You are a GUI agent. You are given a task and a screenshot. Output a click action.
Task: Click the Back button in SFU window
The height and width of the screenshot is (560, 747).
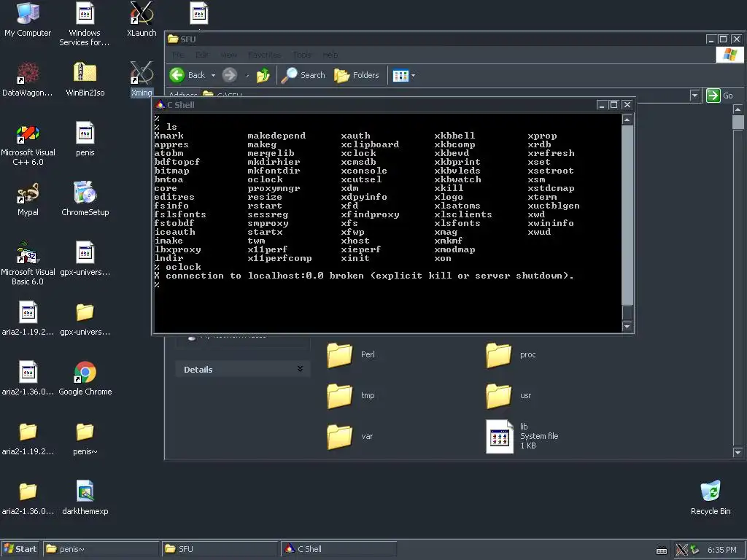point(187,75)
